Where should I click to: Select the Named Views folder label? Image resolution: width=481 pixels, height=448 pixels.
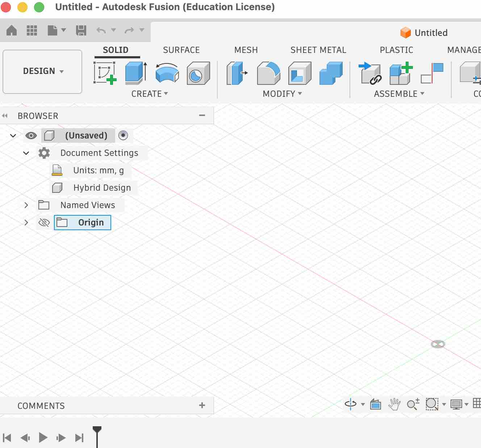(88, 205)
